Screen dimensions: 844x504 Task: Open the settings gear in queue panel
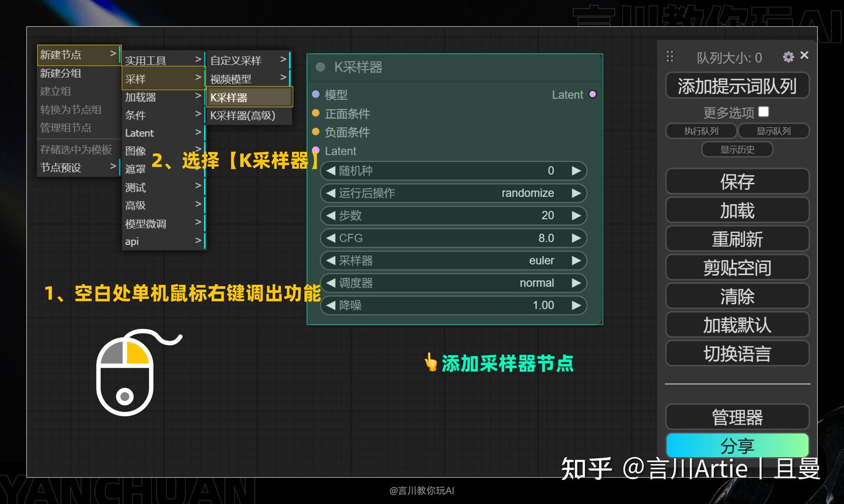tap(788, 57)
